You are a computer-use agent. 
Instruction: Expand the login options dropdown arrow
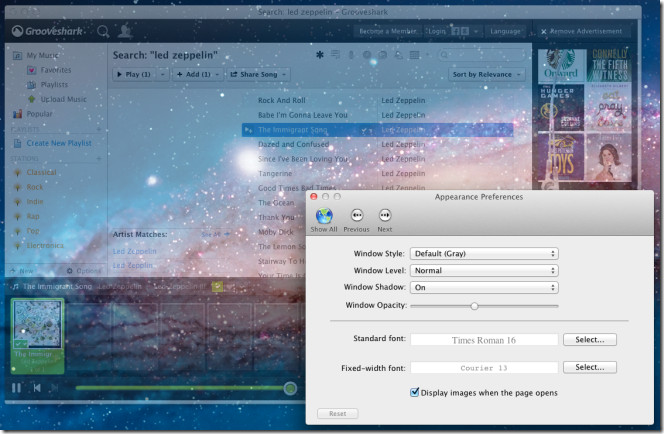pos(476,31)
